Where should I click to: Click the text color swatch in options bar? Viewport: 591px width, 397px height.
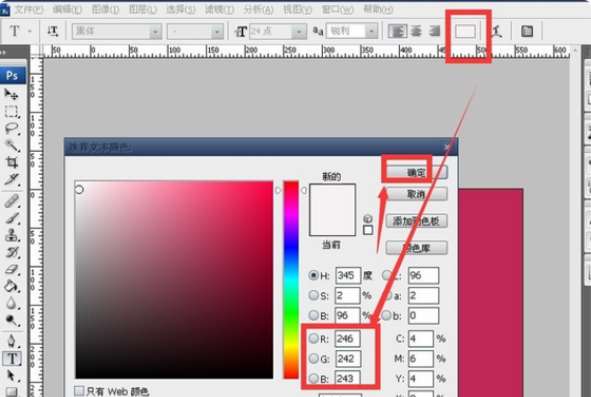pyautogui.click(x=465, y=32)
